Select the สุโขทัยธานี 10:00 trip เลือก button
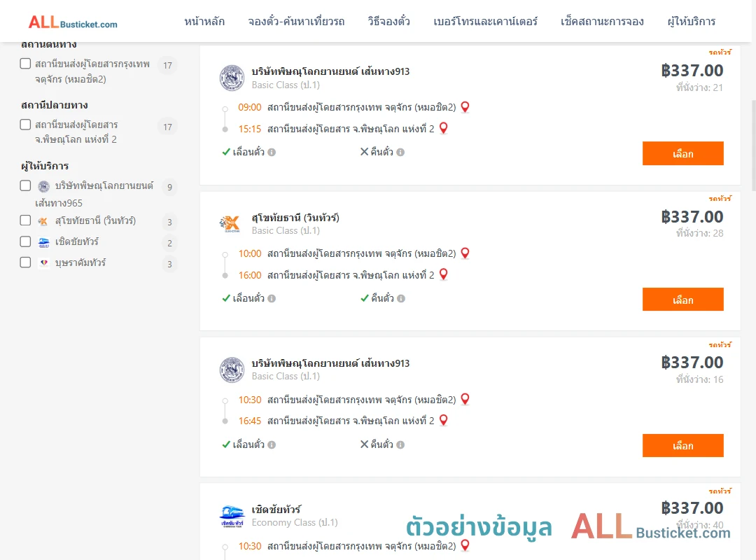The height and width of the screenshot is (560, 756). coord(682,300)
